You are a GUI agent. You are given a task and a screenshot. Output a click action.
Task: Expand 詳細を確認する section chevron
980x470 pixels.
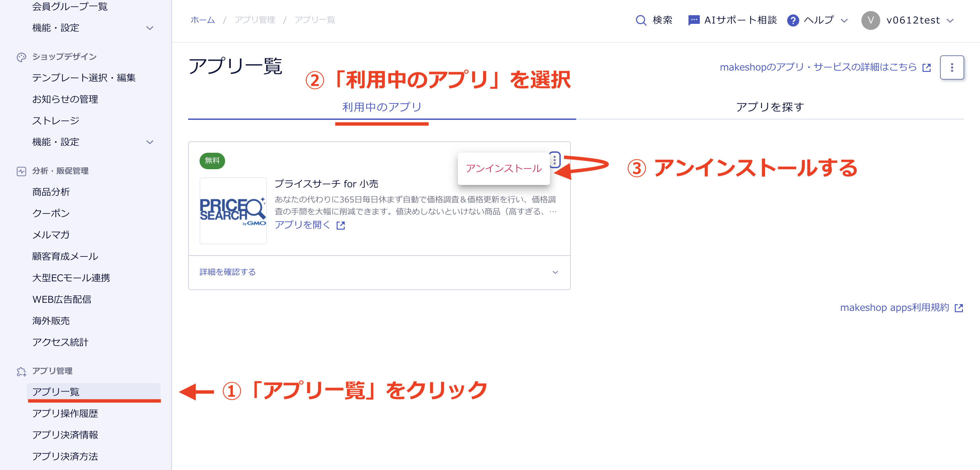point(555,272)
